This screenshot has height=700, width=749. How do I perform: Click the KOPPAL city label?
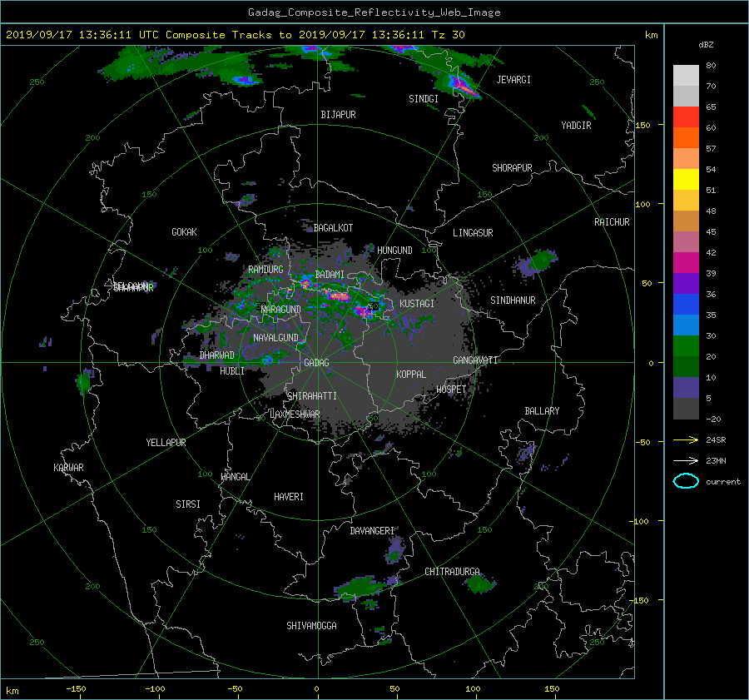pyautogui.click(x=411, y=375)
